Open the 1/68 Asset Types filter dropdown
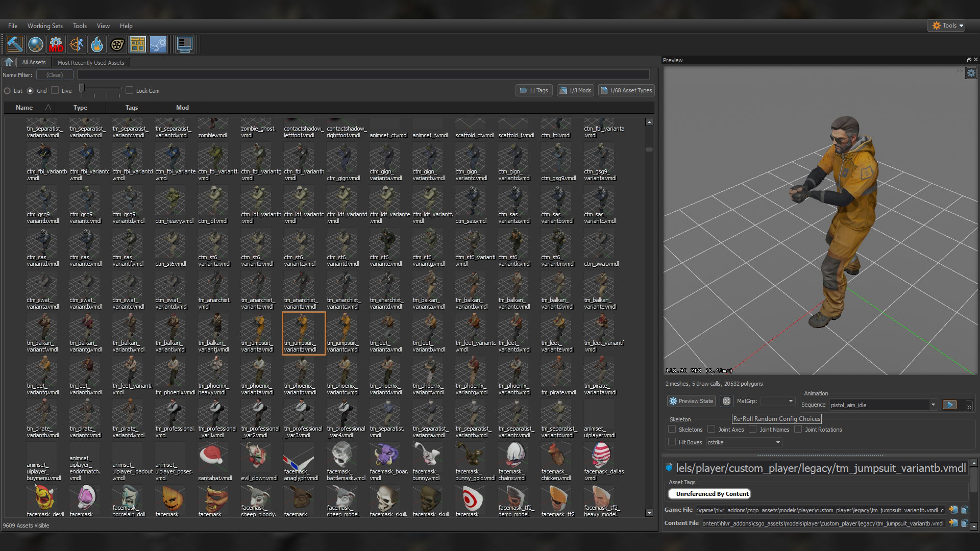Image resolution: width=980 pixels, height=551 pixels. click(626, 90)
